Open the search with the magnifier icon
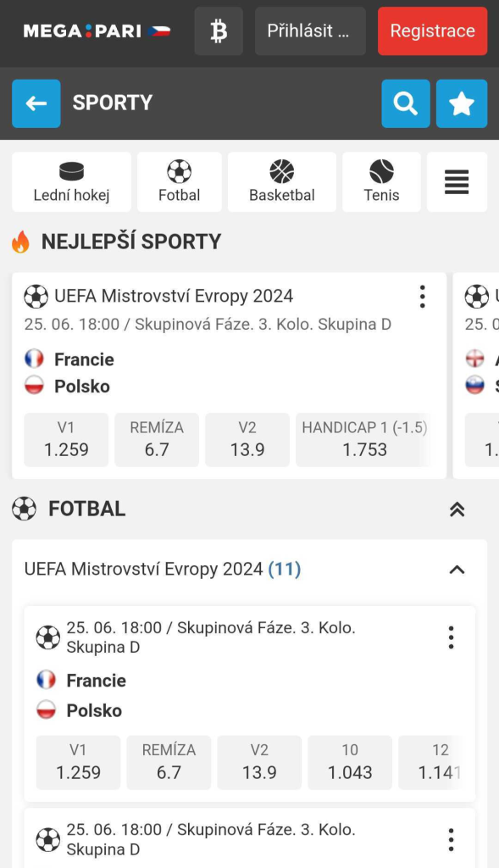The image size is (499, 868). [x=405, y=103]
